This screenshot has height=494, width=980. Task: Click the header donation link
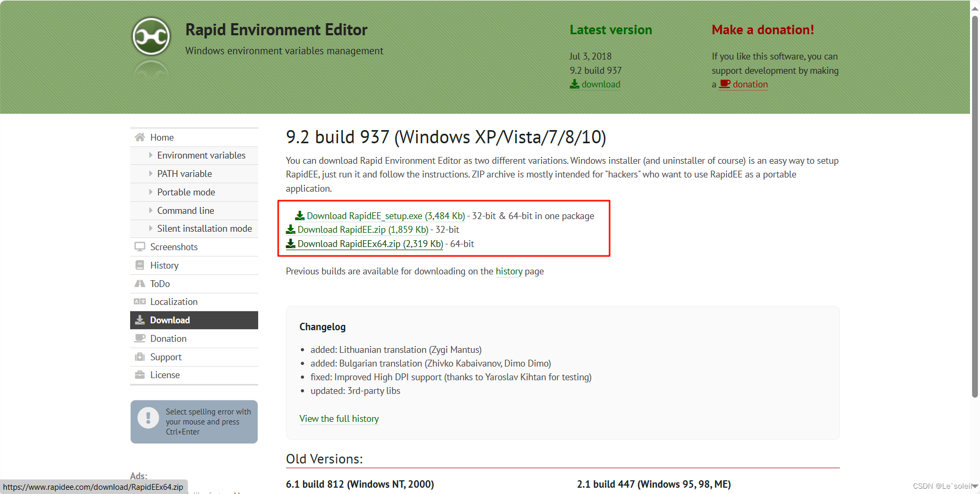[750, 84]
